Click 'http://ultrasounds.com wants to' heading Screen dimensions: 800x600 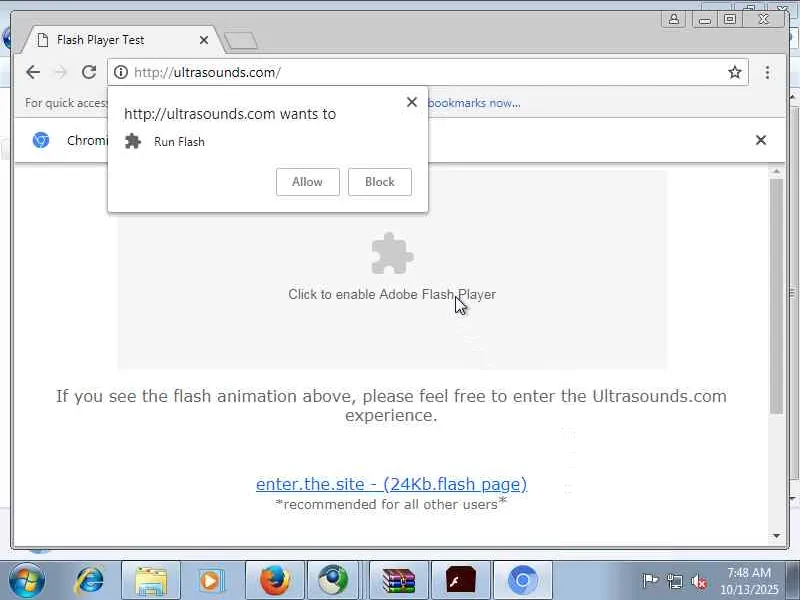point(230,114)
